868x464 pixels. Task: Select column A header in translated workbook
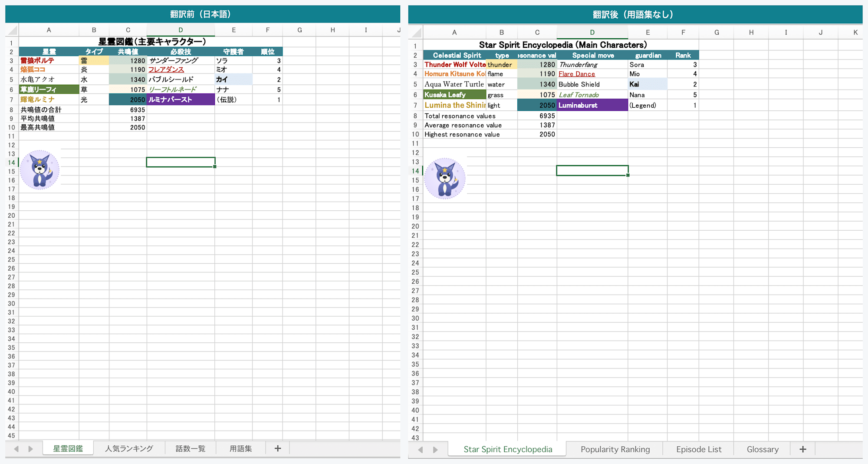454,33
